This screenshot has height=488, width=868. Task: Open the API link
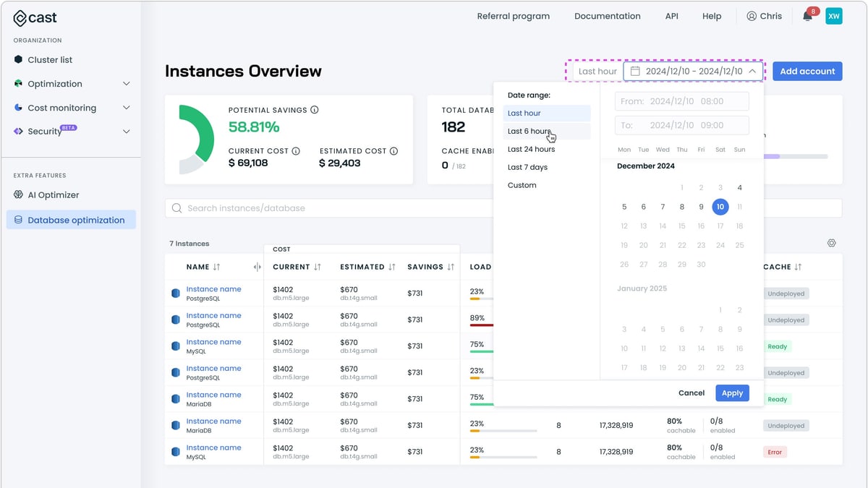[x=671, y=16]
